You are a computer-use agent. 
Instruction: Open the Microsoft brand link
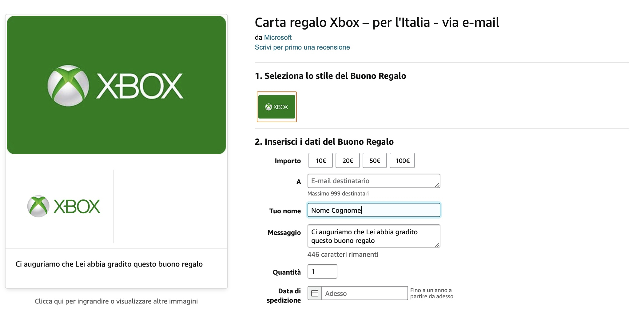pos(277,38)
